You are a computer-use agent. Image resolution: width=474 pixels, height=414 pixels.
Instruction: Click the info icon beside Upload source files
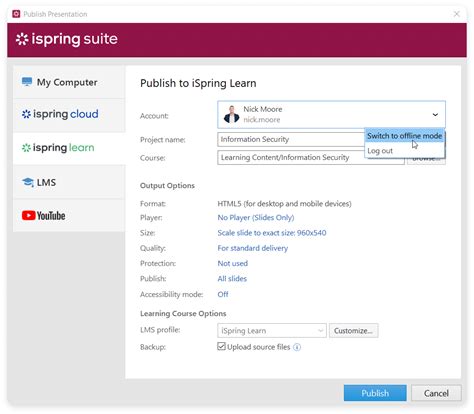[297, 347]
